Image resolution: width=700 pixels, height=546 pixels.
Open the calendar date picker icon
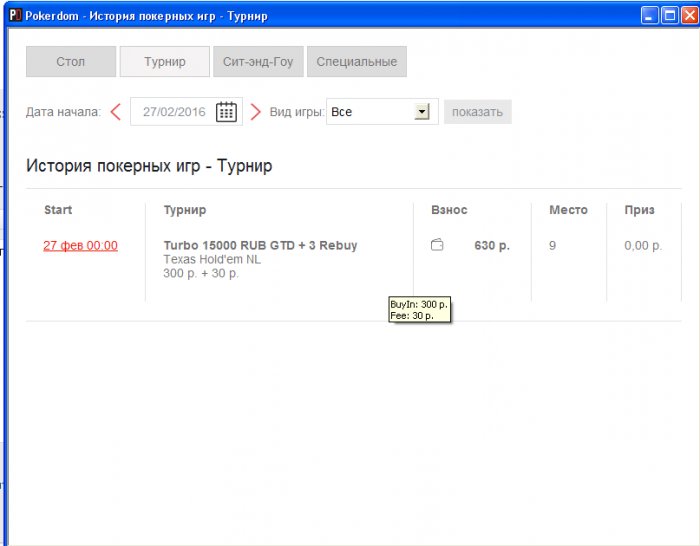coord(226,112)
